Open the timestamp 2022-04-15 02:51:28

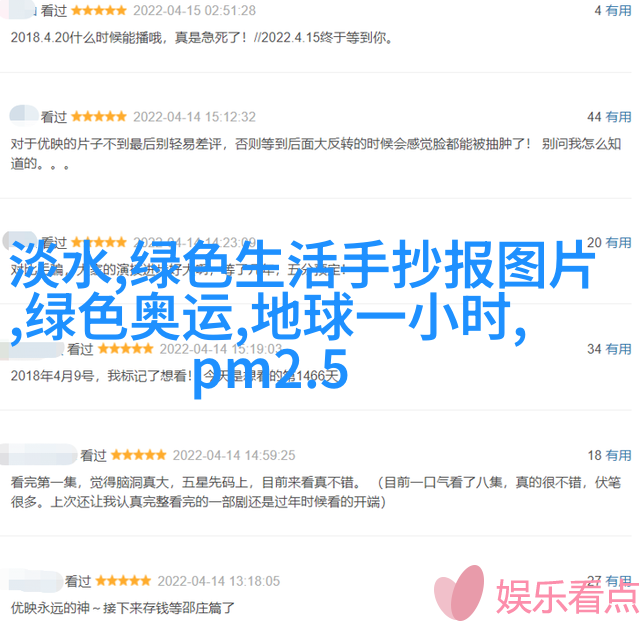[194, 11]
